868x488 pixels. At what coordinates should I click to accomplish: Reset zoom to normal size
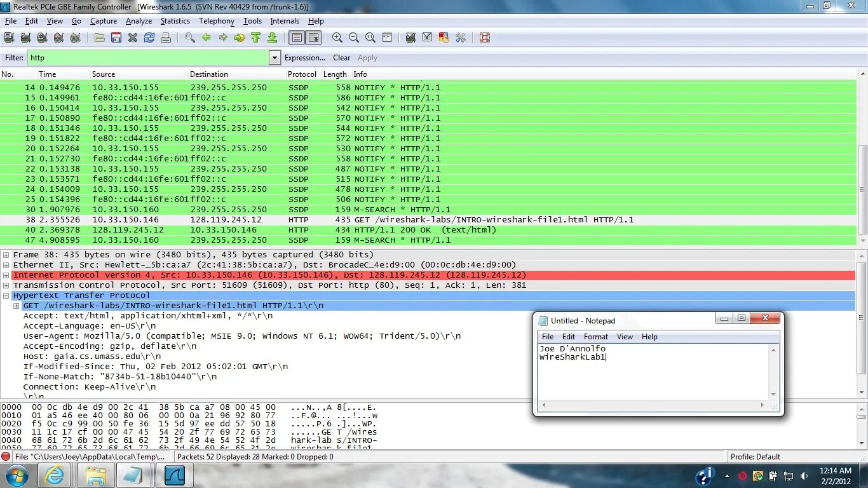[370, 37]
